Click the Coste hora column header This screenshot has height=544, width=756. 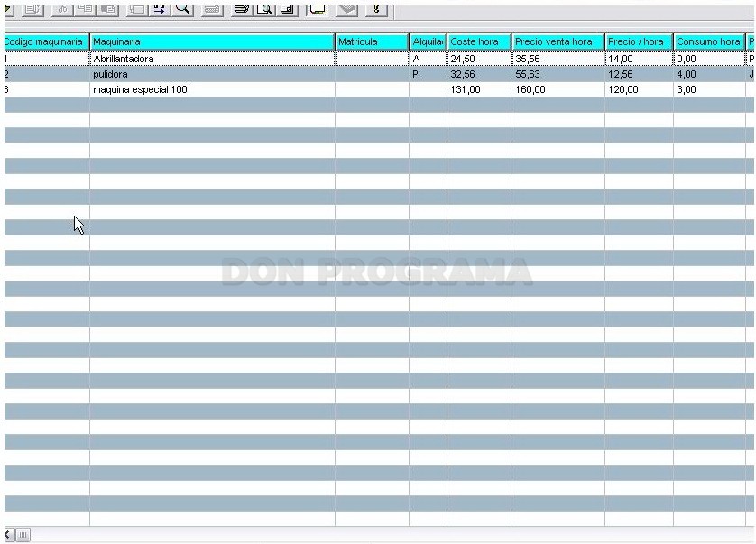click(x=479, y=42)
